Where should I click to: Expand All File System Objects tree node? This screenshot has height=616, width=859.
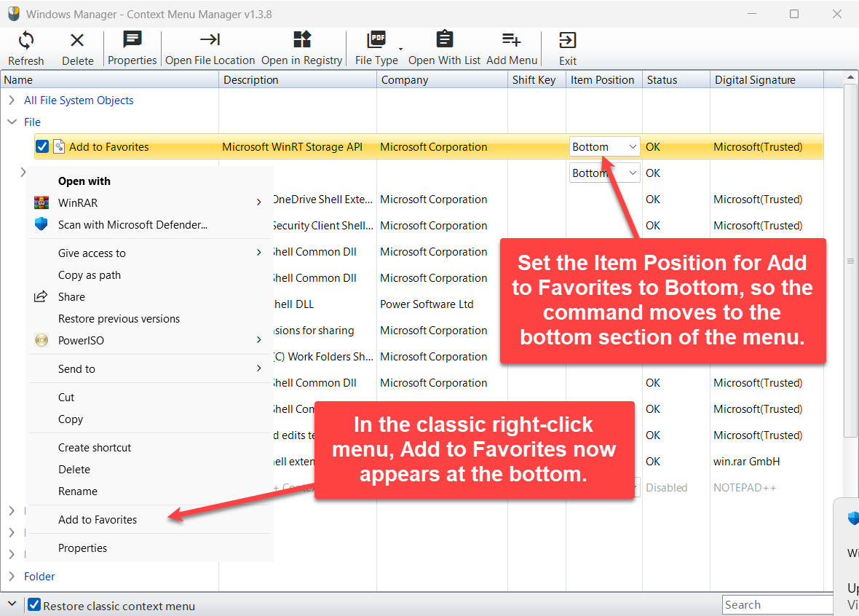(x=12, y=100)
